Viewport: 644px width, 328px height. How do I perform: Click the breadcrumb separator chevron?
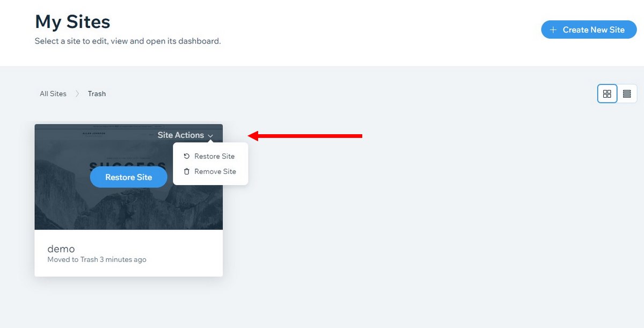pos(77,94)
